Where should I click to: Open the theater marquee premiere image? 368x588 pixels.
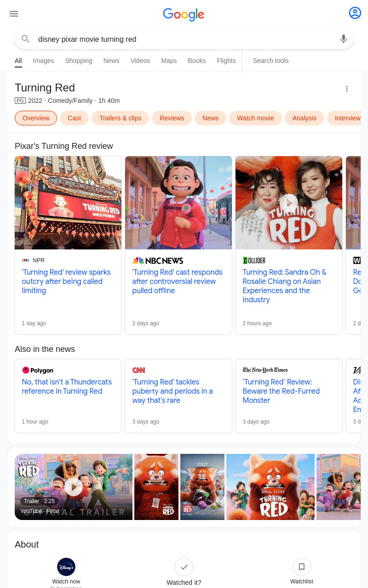click(x=68, y=203)
